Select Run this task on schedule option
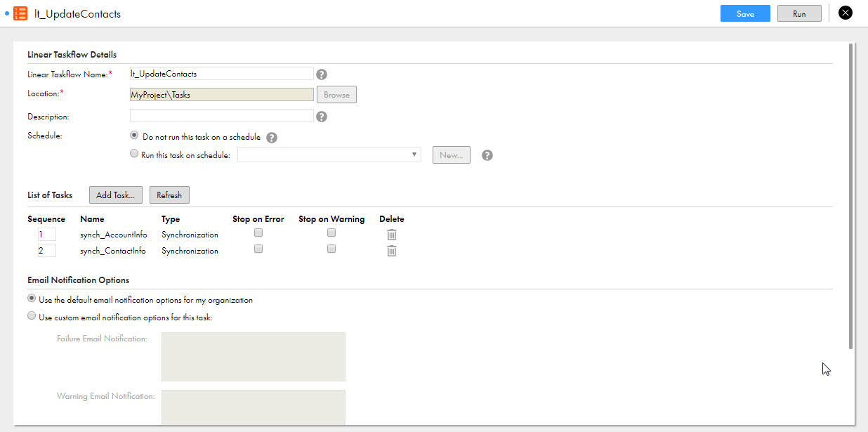The image size is (868, 432). click(134, 155)
